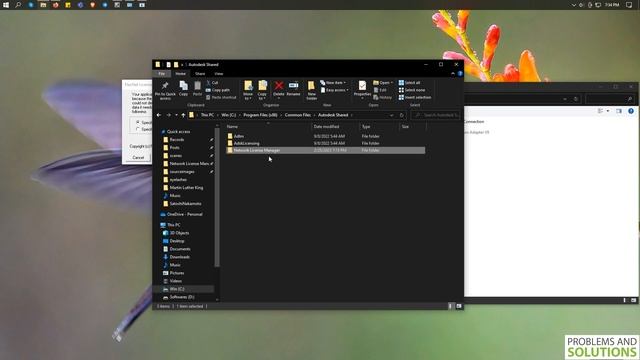
Task: Click the Refresh button by address bar
Action: coord(402,115)
